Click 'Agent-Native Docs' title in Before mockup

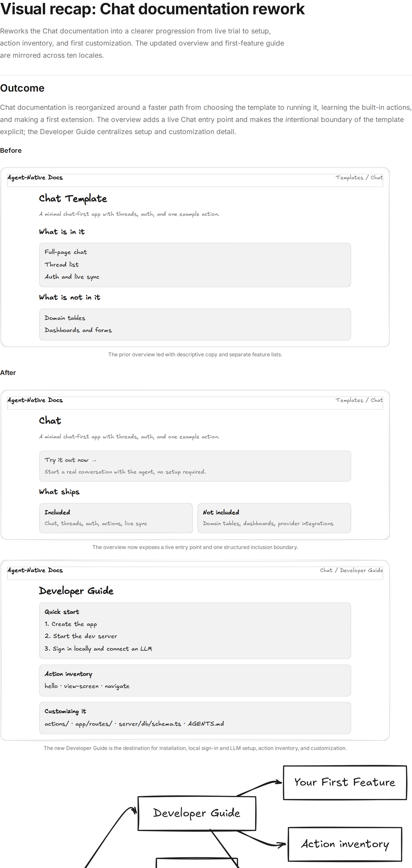(x=35, y=178)
